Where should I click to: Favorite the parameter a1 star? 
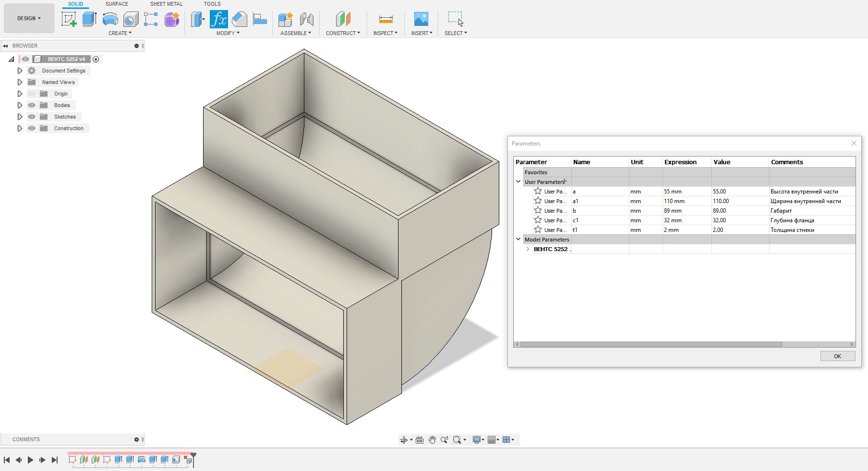coord(538,201)
